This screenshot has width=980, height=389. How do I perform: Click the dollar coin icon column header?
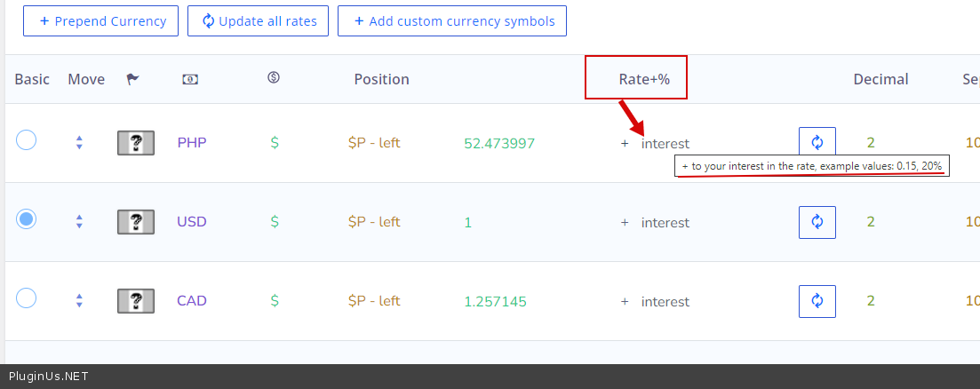(274, 78)
